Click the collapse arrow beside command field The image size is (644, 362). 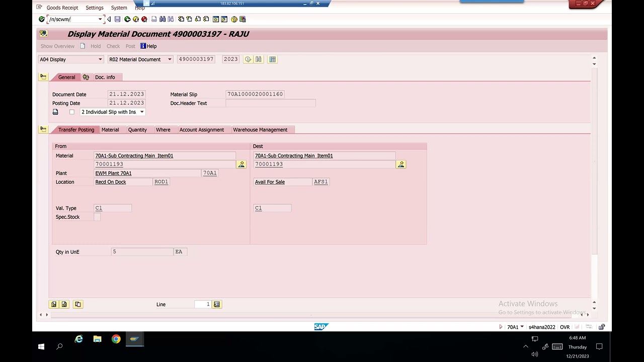point(109,19)
